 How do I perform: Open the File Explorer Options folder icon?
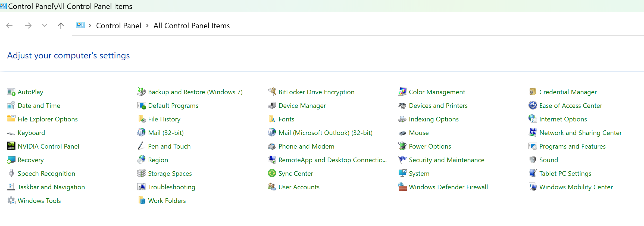click(x=11, y=119)
